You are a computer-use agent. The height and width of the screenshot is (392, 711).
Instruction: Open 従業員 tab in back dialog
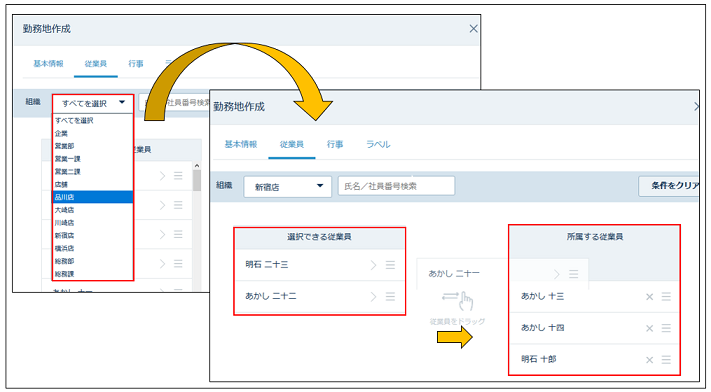(x=96, y=64)
